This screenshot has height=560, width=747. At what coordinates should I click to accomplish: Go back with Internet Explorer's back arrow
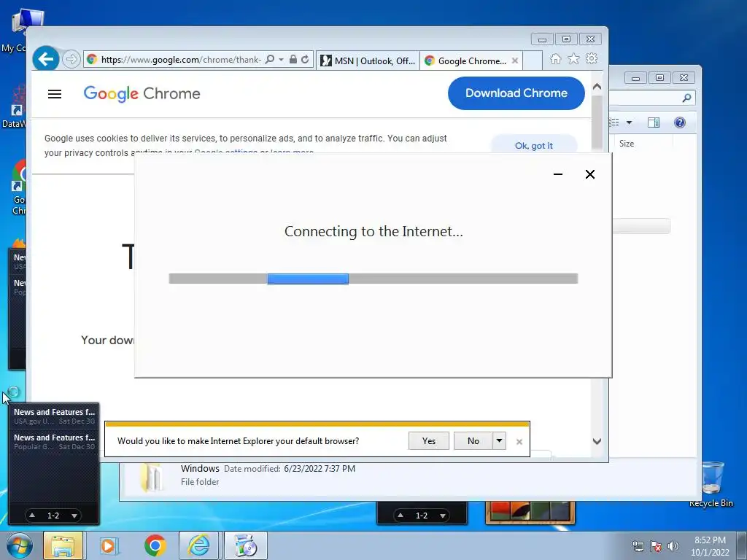(x=46, y=59)
